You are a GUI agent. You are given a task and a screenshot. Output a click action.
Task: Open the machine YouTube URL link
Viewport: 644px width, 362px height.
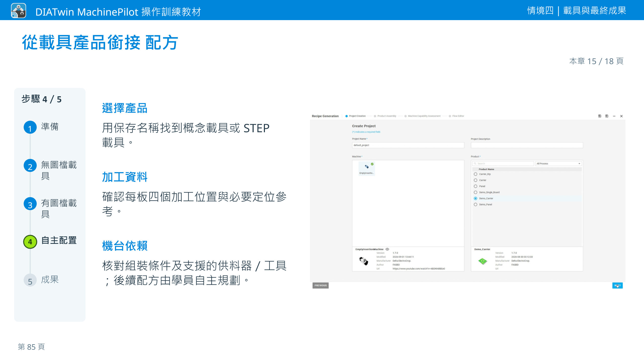(x=419, y=269)
